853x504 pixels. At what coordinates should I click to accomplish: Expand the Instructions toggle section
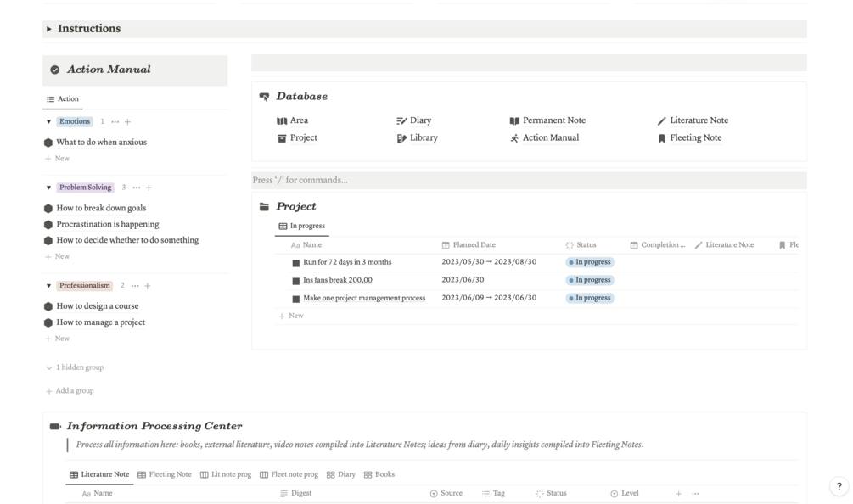coord(49,29)
